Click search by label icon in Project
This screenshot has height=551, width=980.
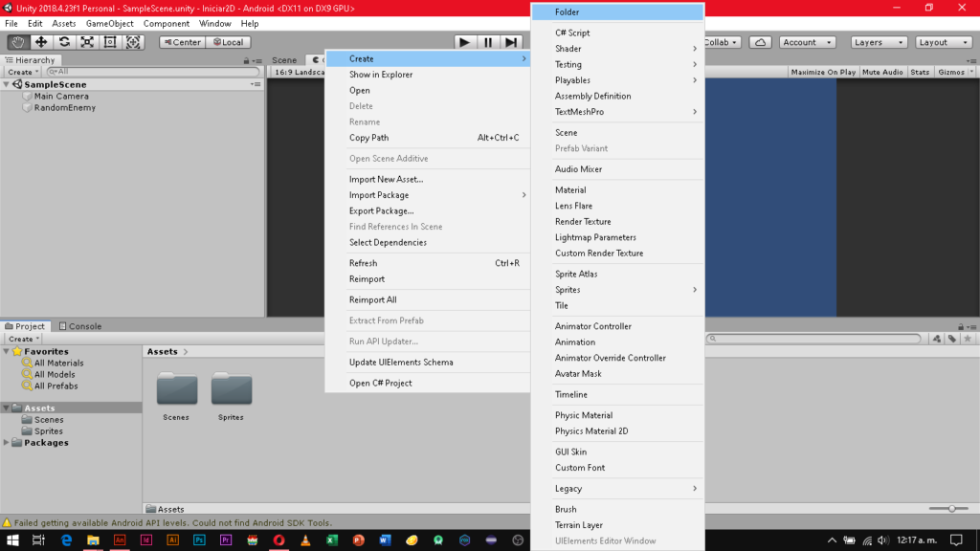pos(952,339)
